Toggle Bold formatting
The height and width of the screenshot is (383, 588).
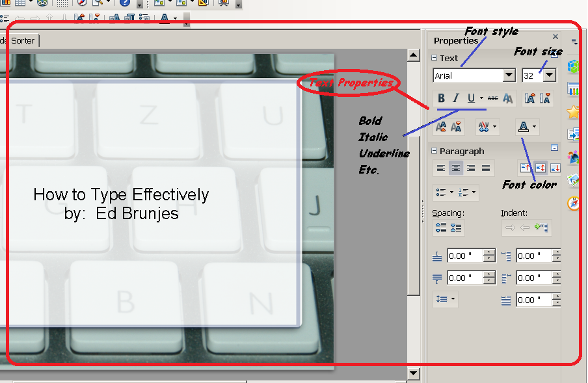point(441,98)
